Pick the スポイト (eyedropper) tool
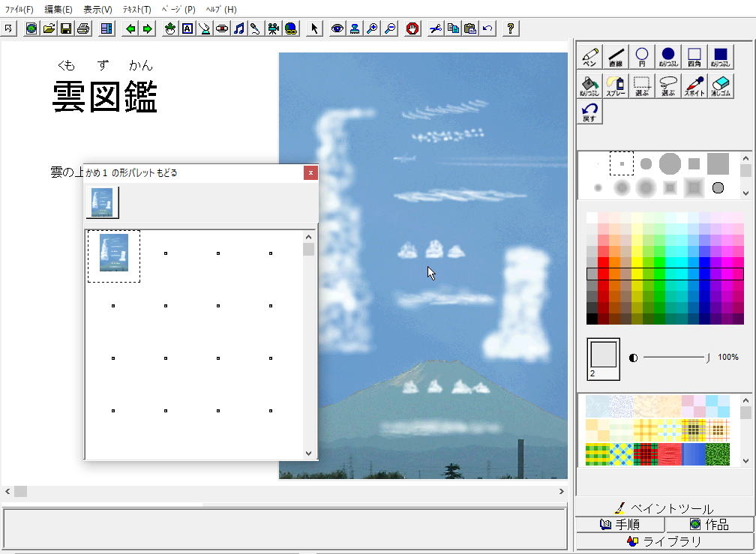The width and height of the screenshot is (756, 554). 694,85
